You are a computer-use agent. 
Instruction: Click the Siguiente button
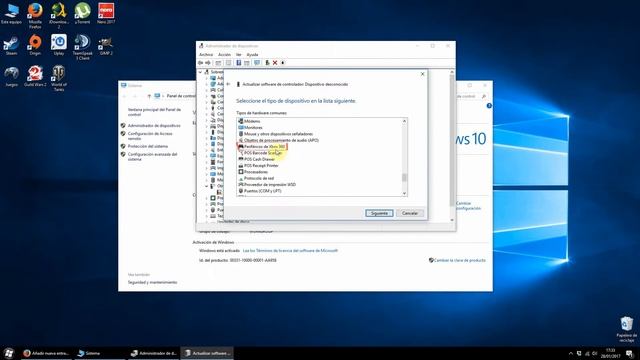[379, 213]
